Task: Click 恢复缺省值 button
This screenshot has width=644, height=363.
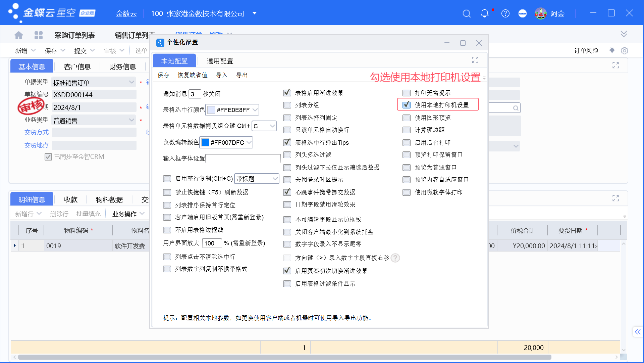Action: (x=193, y=75)
